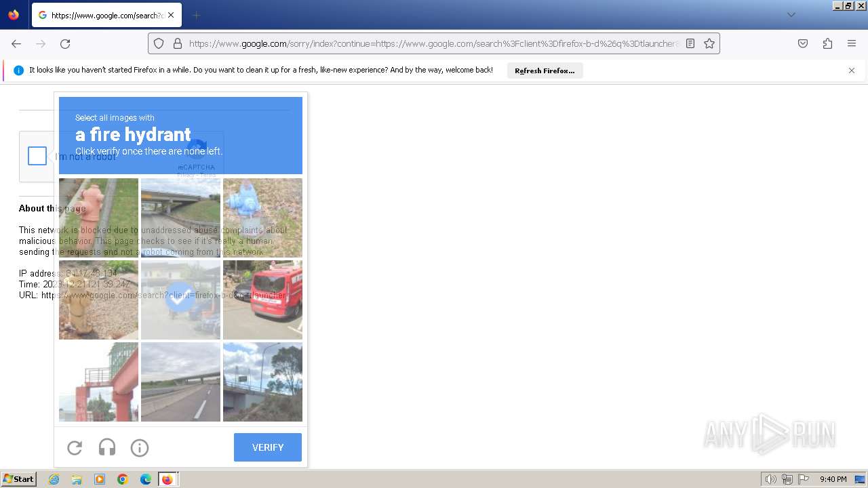Screen dimensions: 868x488
Task: Show the clock reading 9:40 PM
Action: 833,479
